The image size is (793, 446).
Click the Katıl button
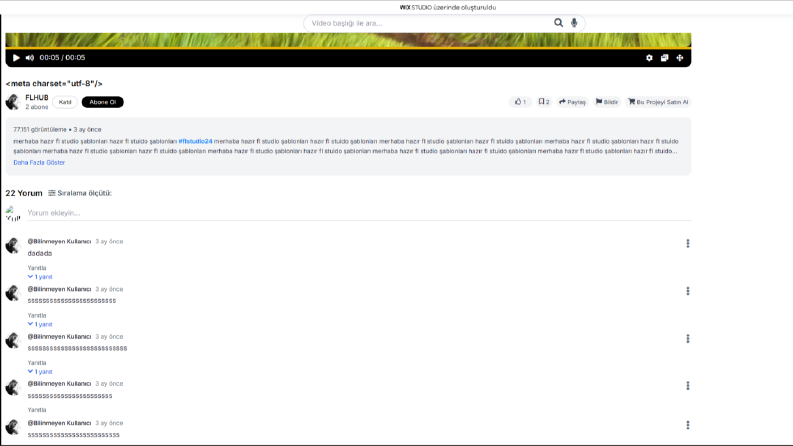point(65,102)
